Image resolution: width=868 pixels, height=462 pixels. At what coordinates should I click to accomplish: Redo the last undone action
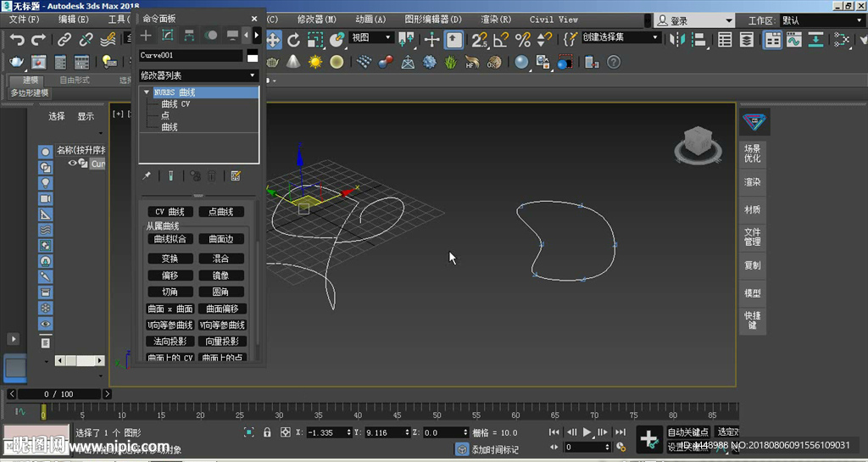coord(38,40)
